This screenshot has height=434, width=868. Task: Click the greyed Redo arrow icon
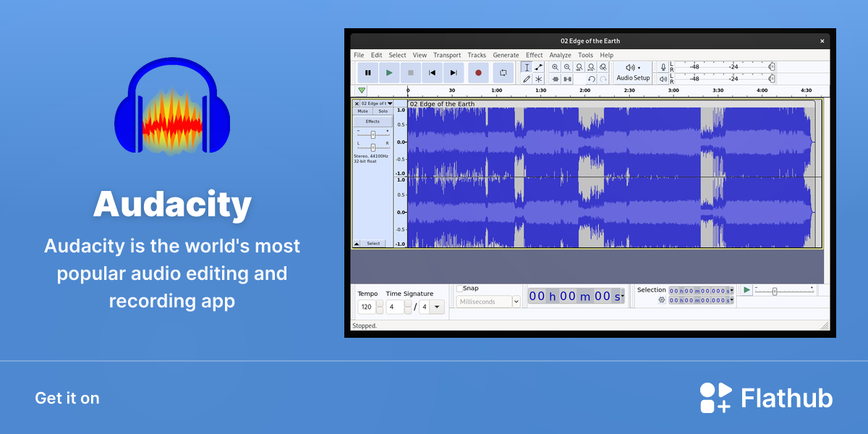click(603, 79)
